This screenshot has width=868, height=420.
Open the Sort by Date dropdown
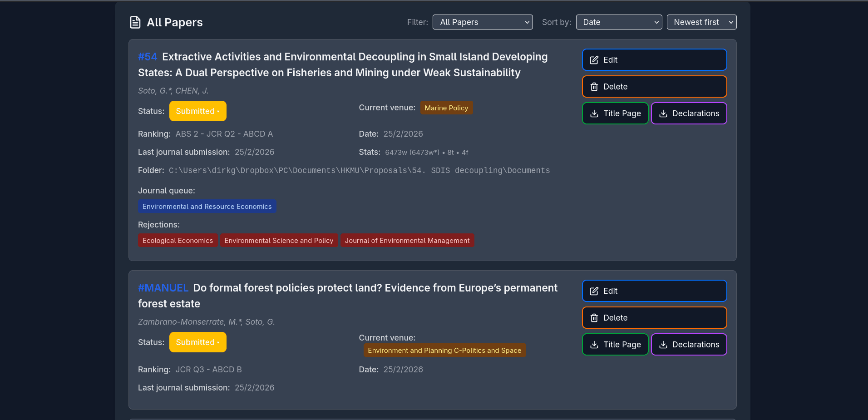[x=619, y=22]
